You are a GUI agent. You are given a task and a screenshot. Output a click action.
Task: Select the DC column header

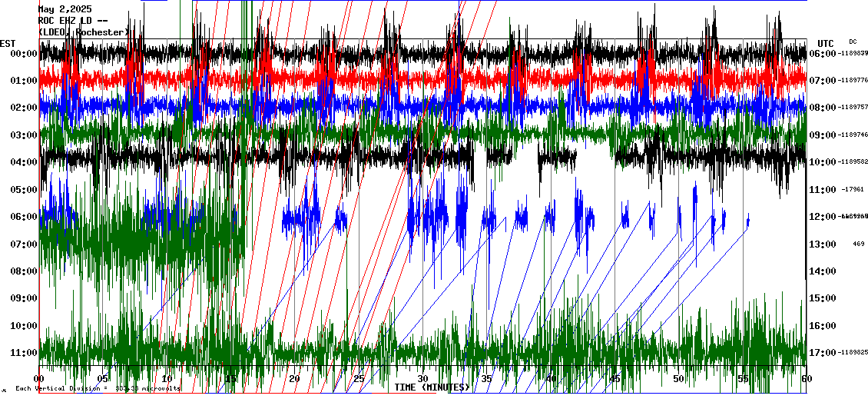pyautogui.click(x=853, y=42)
